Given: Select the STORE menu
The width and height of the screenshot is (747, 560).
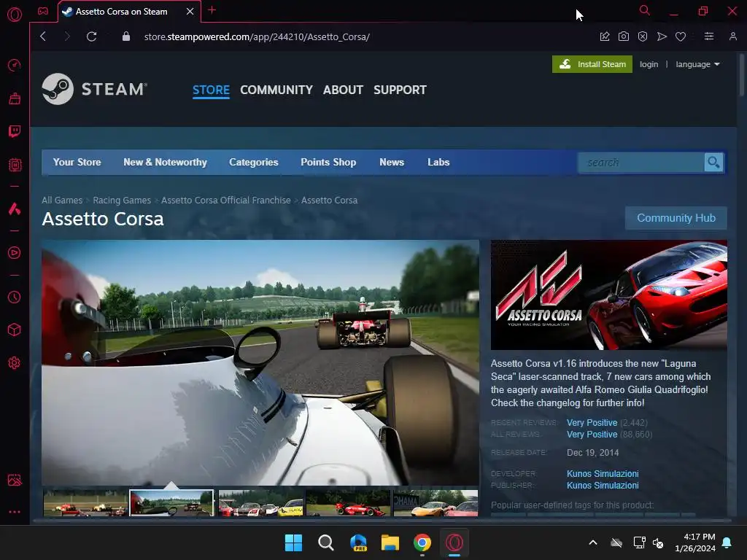Looking at the screenshot, I should point(211,90).
